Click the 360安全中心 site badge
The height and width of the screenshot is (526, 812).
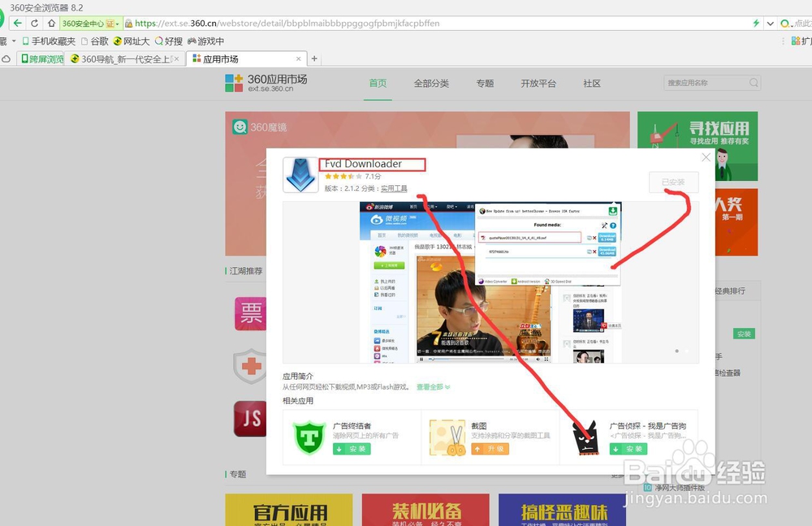91,24
